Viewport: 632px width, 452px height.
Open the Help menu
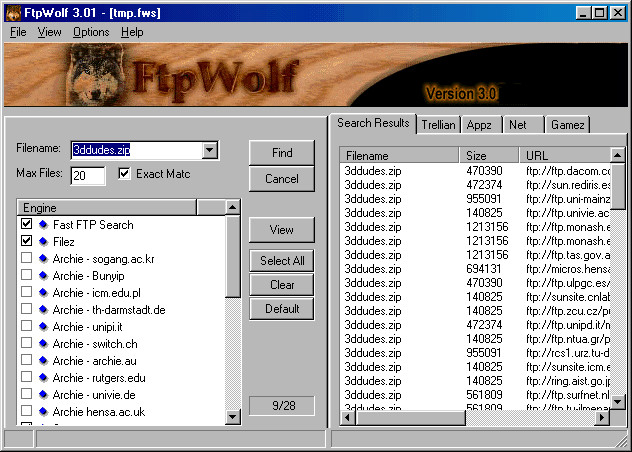pyautogui.click(x=132, y=32)
